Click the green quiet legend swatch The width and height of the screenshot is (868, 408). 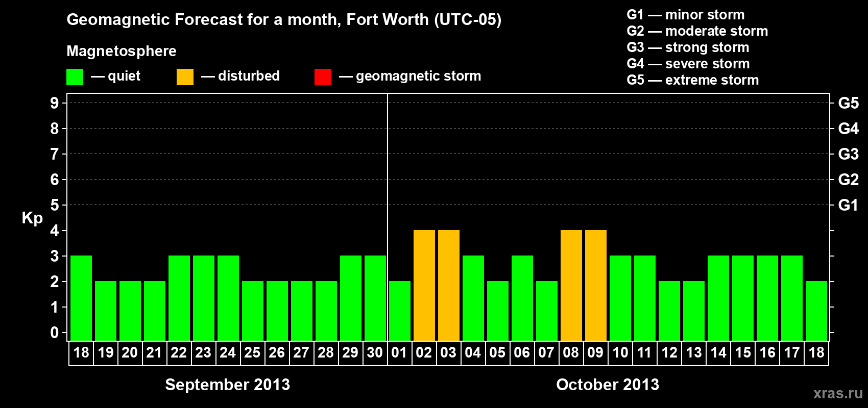[75, 77]
